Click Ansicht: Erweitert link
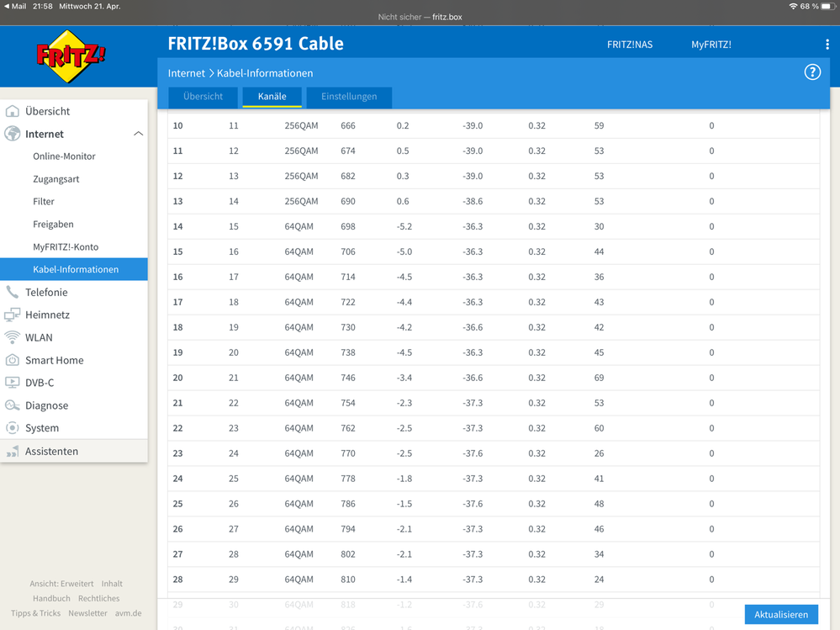 (x=61, y=584)
